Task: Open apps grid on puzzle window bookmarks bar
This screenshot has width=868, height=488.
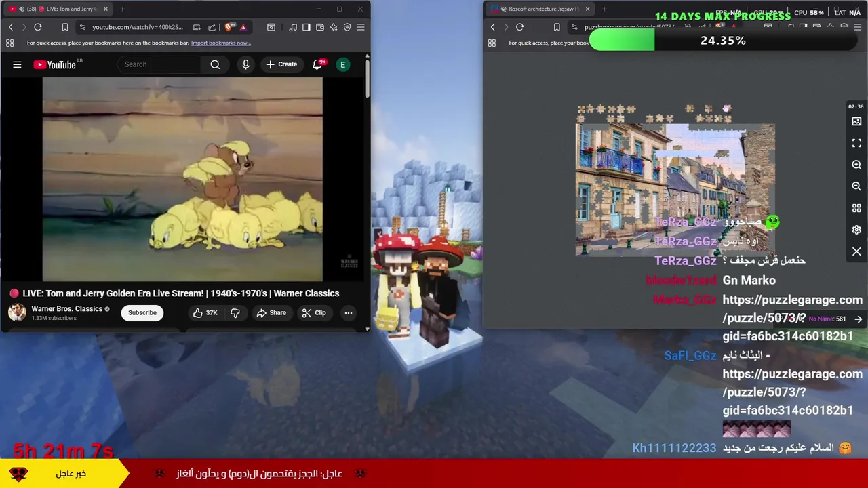Action: 492,43
